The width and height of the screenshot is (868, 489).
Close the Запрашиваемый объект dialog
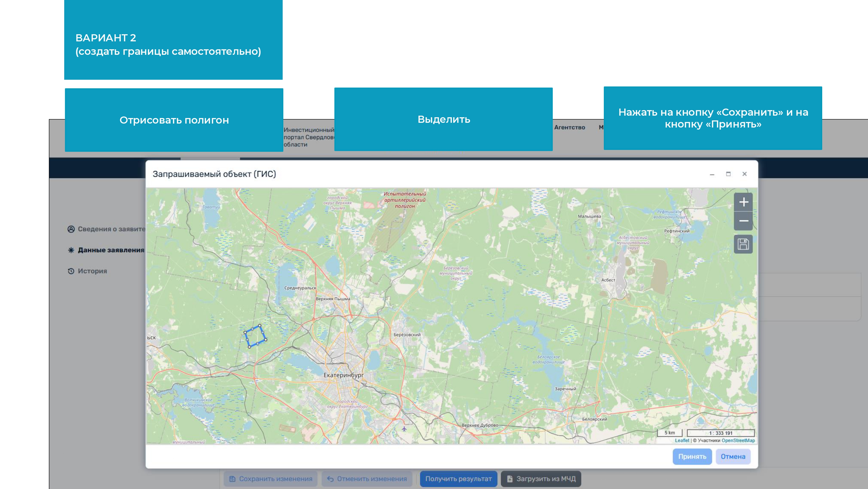point(744,174)
